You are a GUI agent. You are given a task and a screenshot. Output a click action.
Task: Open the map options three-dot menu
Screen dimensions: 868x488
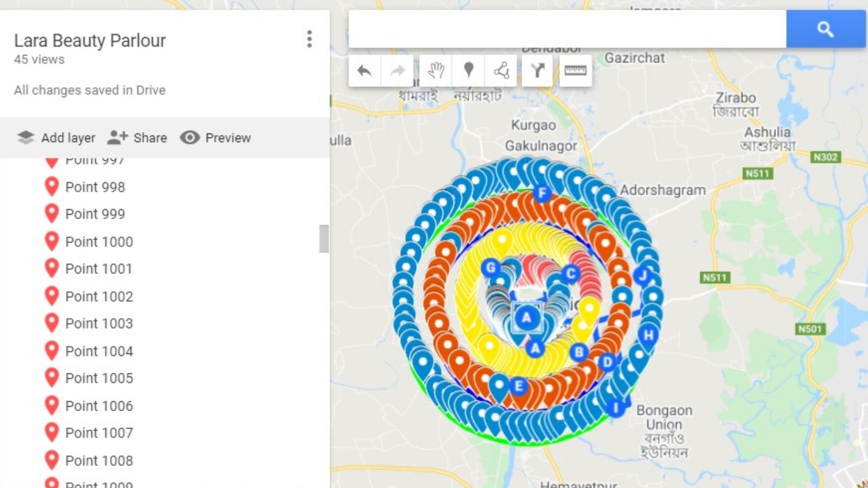[x=309, y=40]
